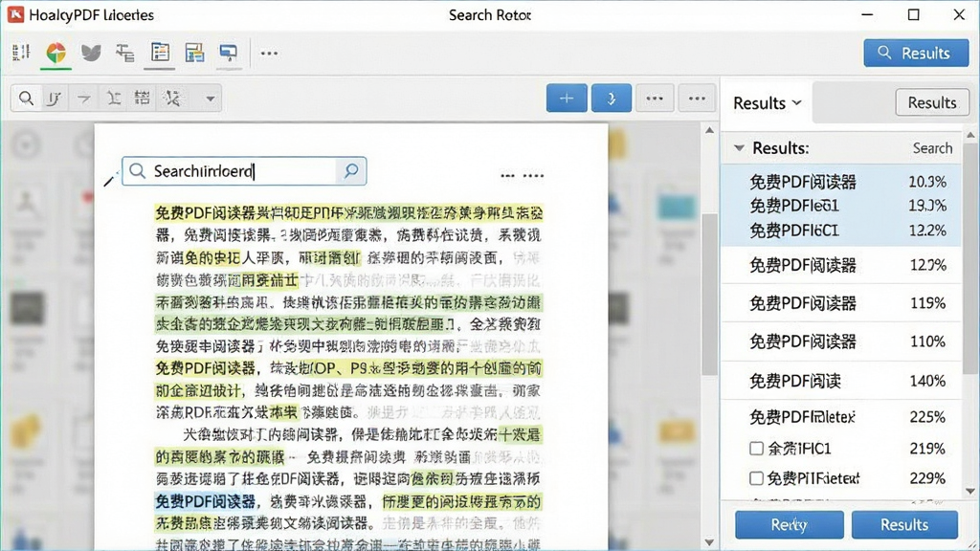Select the document page view icon
This screenshot has height=551, width=980.
click(160, 53)
